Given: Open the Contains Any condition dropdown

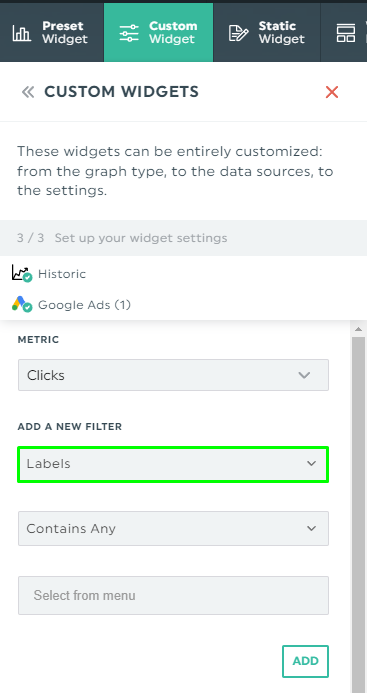Looking at the screenshot, I should coord(173,528).
